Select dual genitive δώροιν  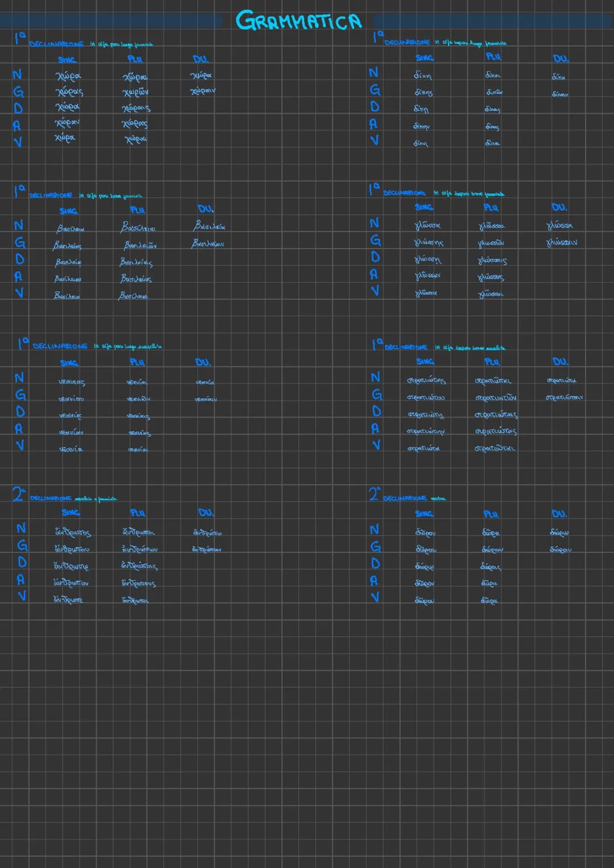click(561, 549)
